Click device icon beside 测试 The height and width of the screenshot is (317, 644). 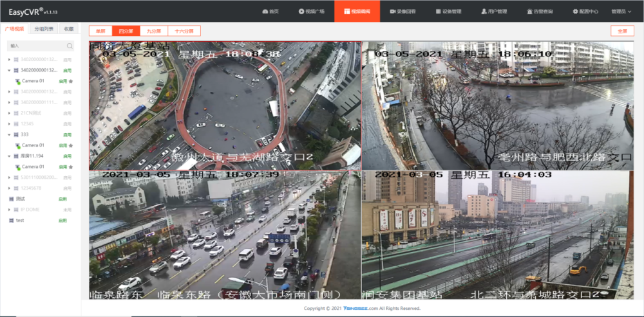pyautogui.click(x=12, y=199)
